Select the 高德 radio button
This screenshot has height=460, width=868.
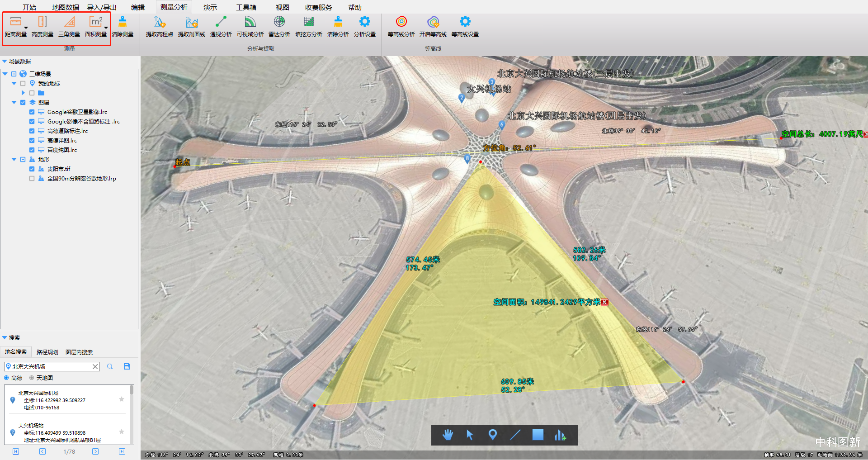(6, 378)
